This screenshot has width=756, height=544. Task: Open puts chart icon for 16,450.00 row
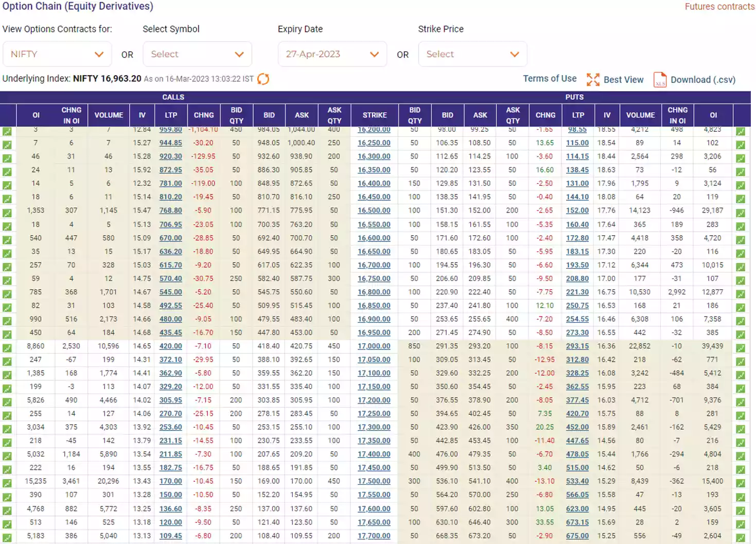click(741, 199)
